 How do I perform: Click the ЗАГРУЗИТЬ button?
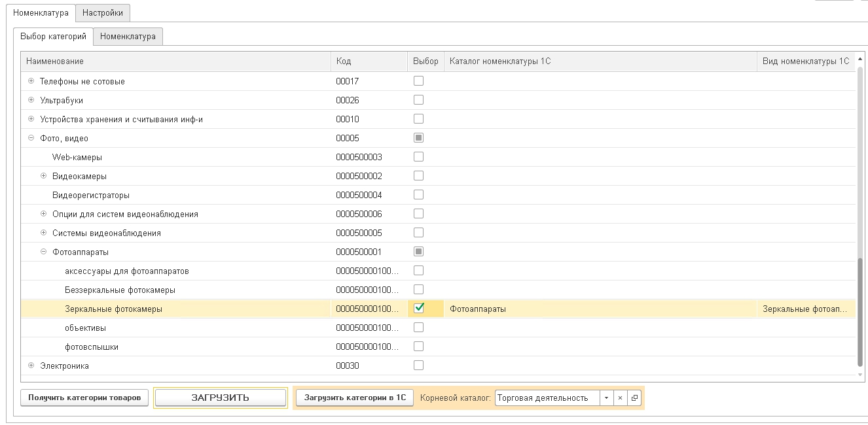coord(220,398)
